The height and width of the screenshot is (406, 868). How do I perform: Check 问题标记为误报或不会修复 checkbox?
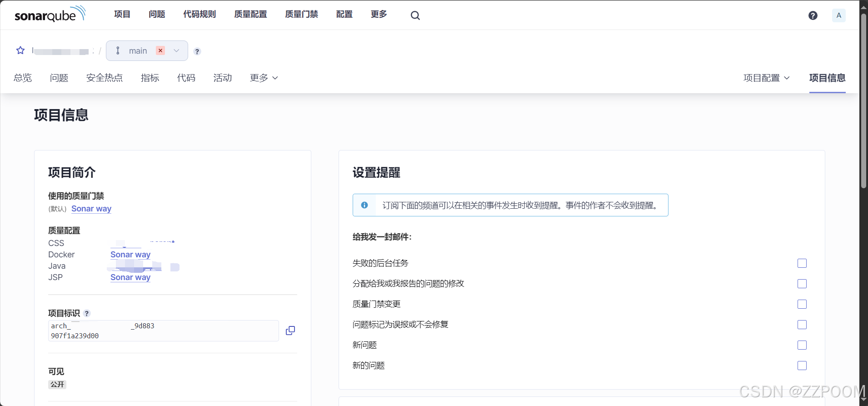[x=802, y=325]
